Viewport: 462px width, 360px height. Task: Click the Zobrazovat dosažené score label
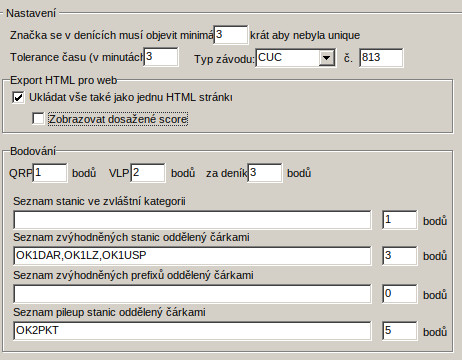[x=118, y=119]
